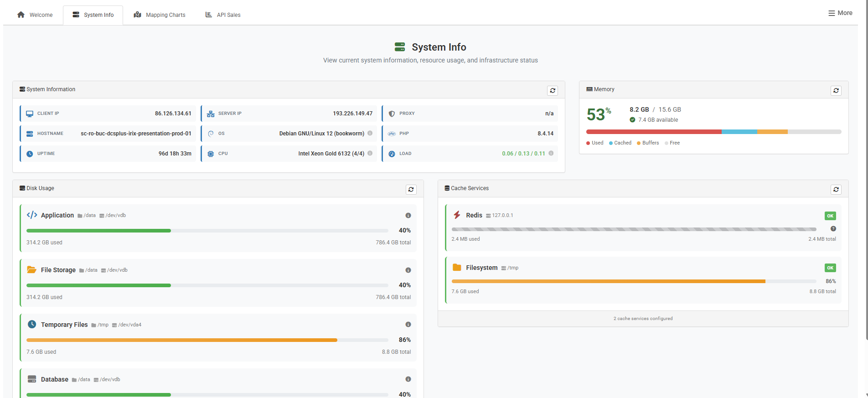868x398 pixels.
Task: Open info for Temporary Files disk
Action: [408, 325]
